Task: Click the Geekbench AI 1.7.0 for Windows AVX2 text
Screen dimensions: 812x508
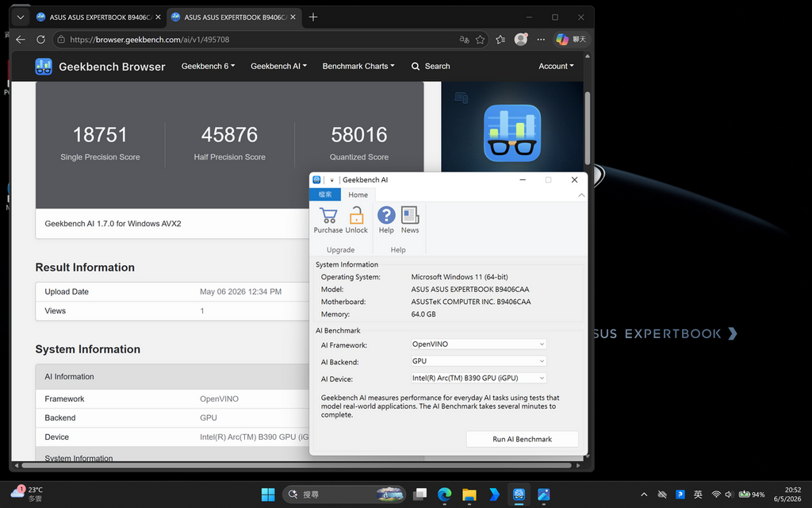Action: coord(113,224)
